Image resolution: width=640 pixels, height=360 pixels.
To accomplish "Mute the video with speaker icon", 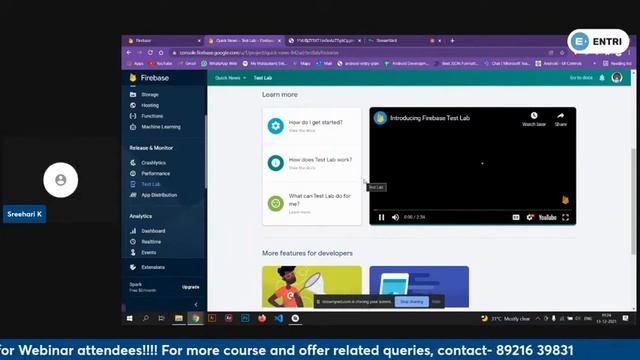I will (396, 217).
